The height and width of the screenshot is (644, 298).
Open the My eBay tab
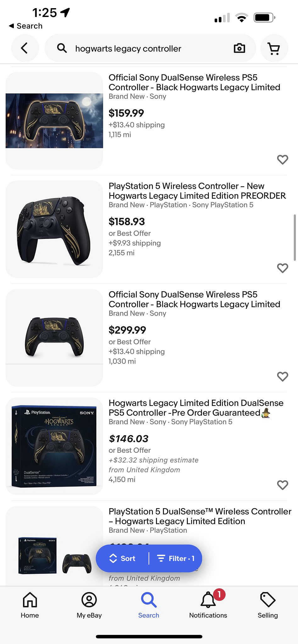tap(89, 605)
